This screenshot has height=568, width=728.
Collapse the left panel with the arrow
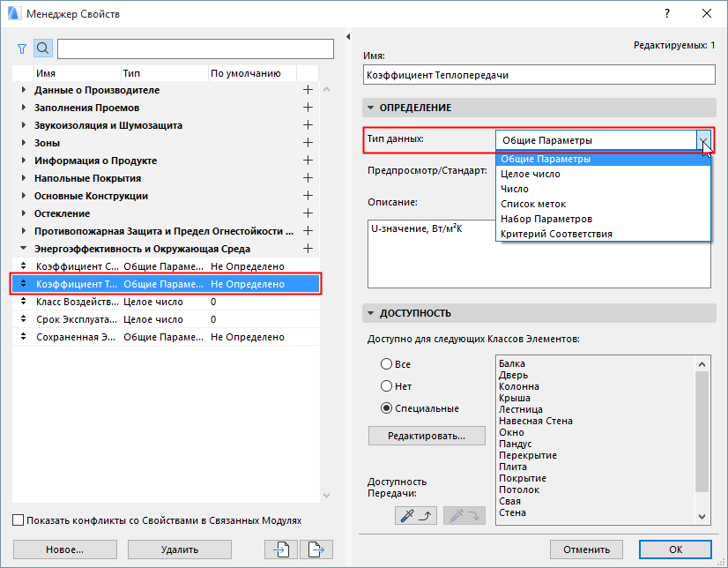coord(348,37)
